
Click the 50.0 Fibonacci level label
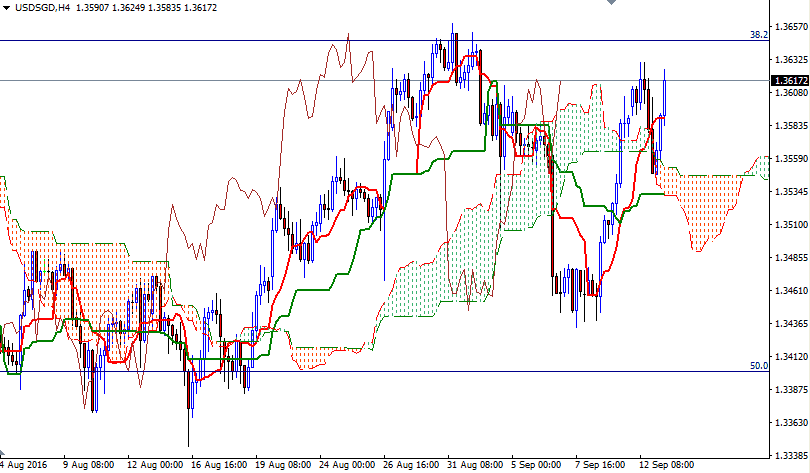(x=759, y=366)
